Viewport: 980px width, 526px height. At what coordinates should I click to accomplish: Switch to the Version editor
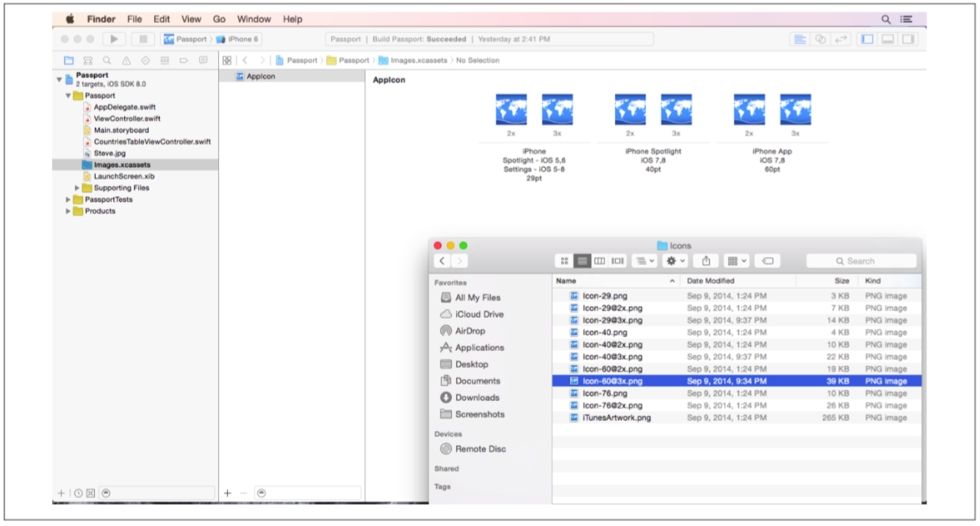tap(841, 39)
